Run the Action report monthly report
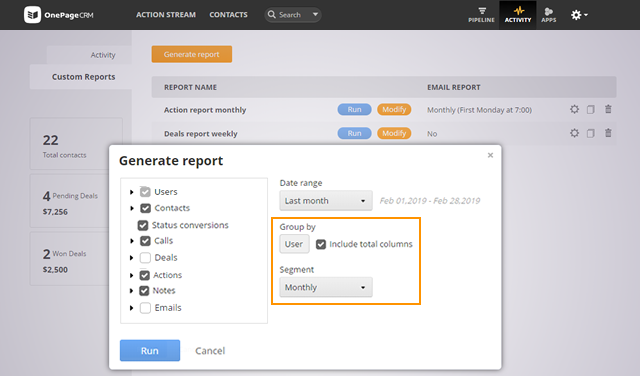Viewport: 640px width, 376px height. pos(354,109)
